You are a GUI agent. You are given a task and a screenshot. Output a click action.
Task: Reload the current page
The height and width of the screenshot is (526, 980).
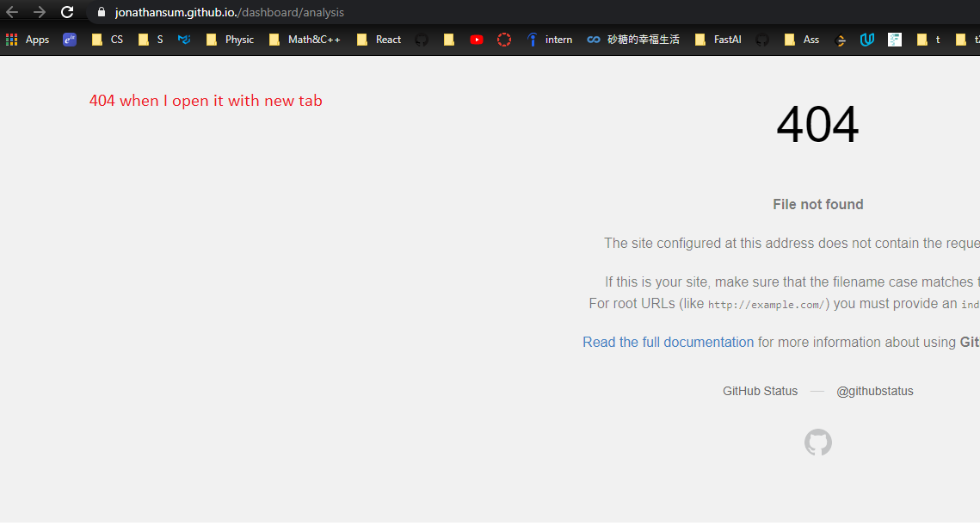click(x=67, y=12)
